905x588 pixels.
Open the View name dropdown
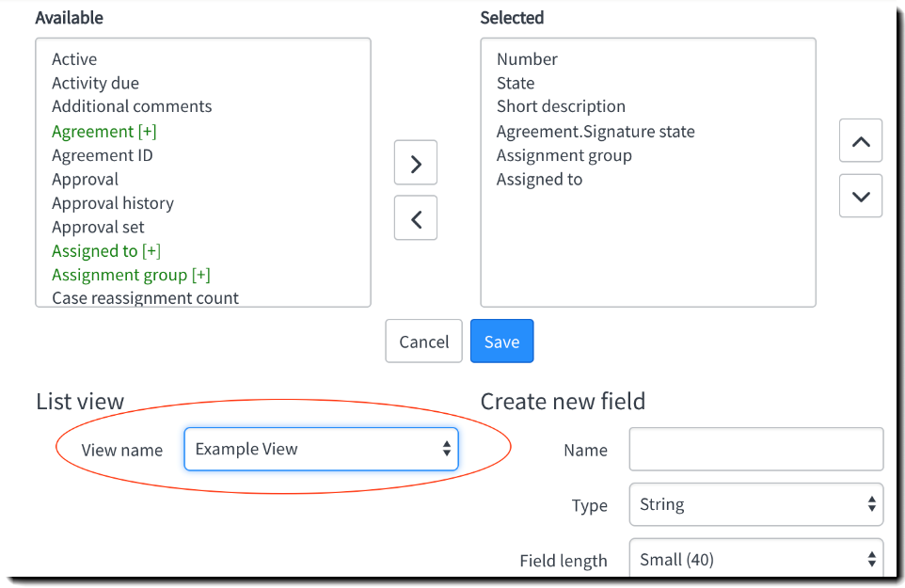[x=321, y=449]
